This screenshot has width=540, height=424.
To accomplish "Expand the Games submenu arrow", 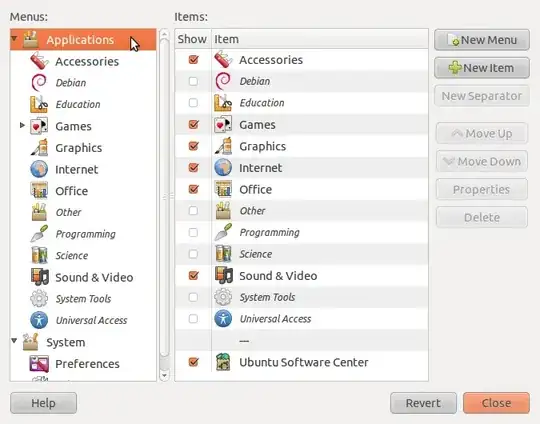I will [22, 125].
